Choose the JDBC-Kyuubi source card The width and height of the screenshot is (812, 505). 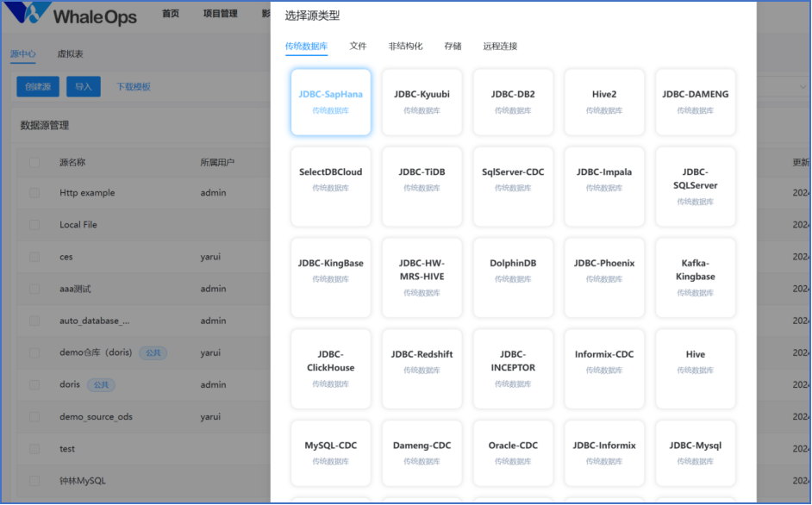[422, 102]
